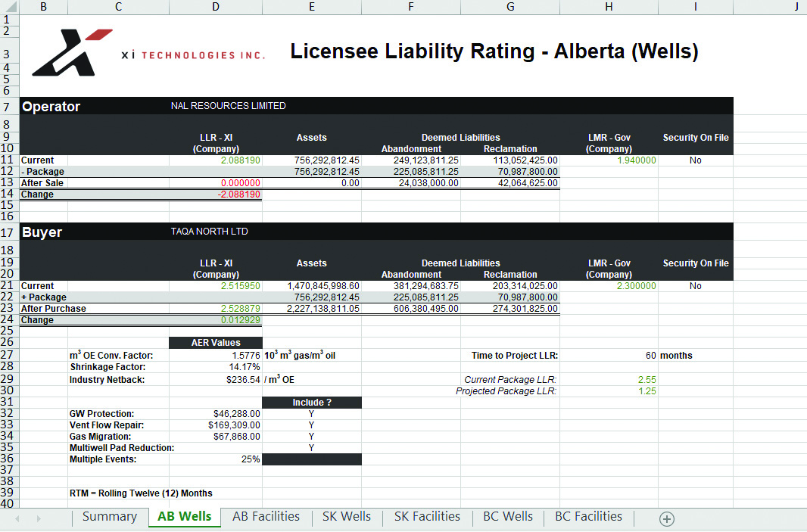This screenshot has width=807, height=532.
Task: Select row 17 header
Action: click(x=9, y=232)
